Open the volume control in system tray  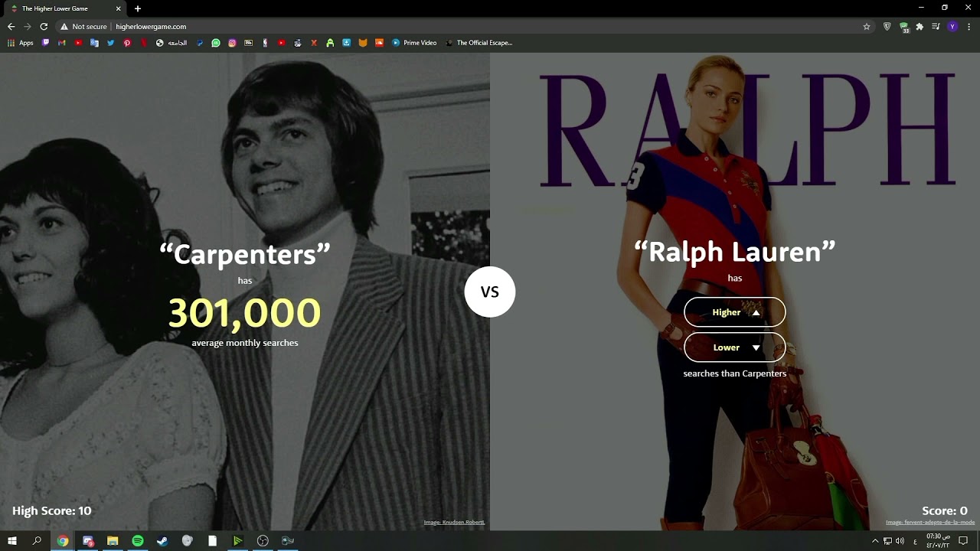click(900, 541)
